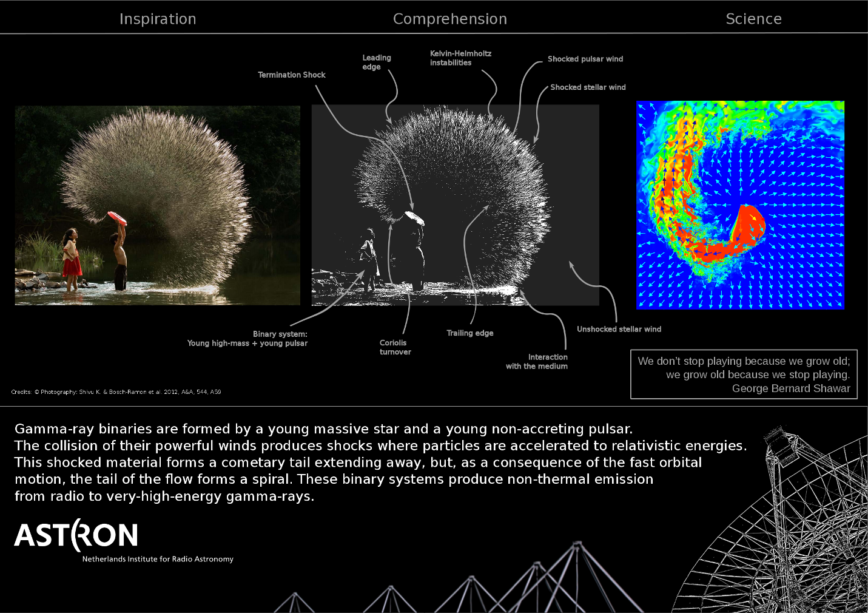Click the photography credits line
Viewport: 868px width, 613px height.
click(x=116, y=392)
